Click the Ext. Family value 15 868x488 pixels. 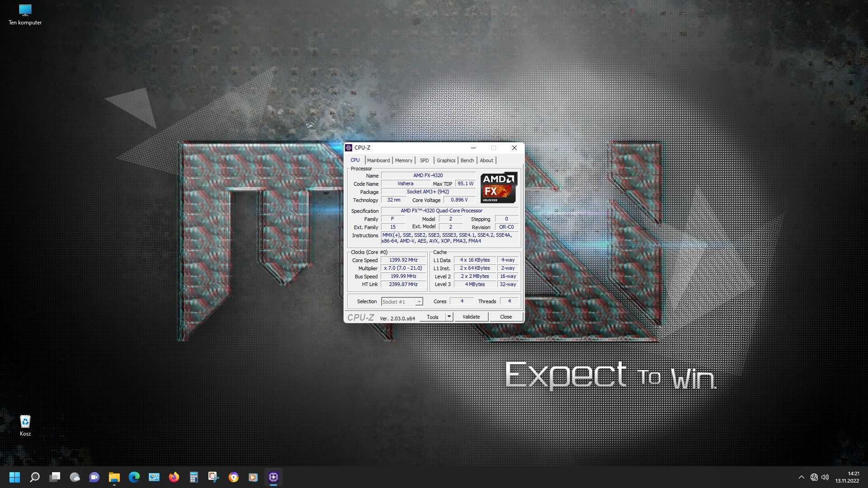393,227
